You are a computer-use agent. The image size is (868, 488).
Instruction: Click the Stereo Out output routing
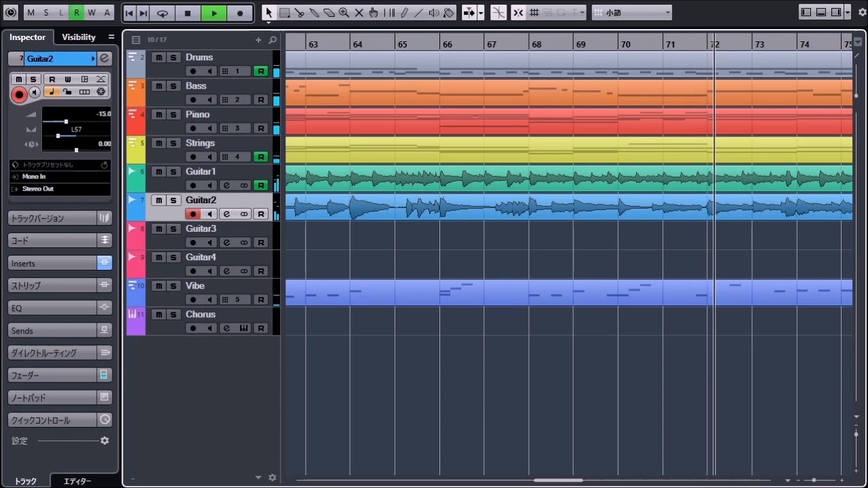60,189
